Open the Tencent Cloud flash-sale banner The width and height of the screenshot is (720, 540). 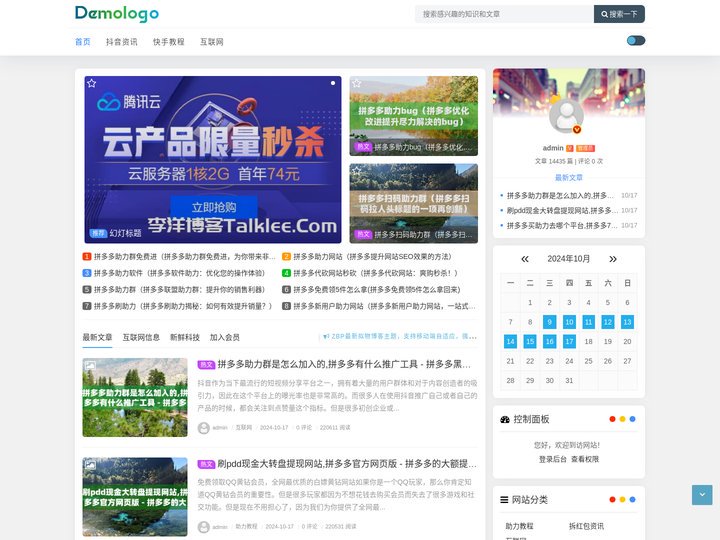click(213, 159)
